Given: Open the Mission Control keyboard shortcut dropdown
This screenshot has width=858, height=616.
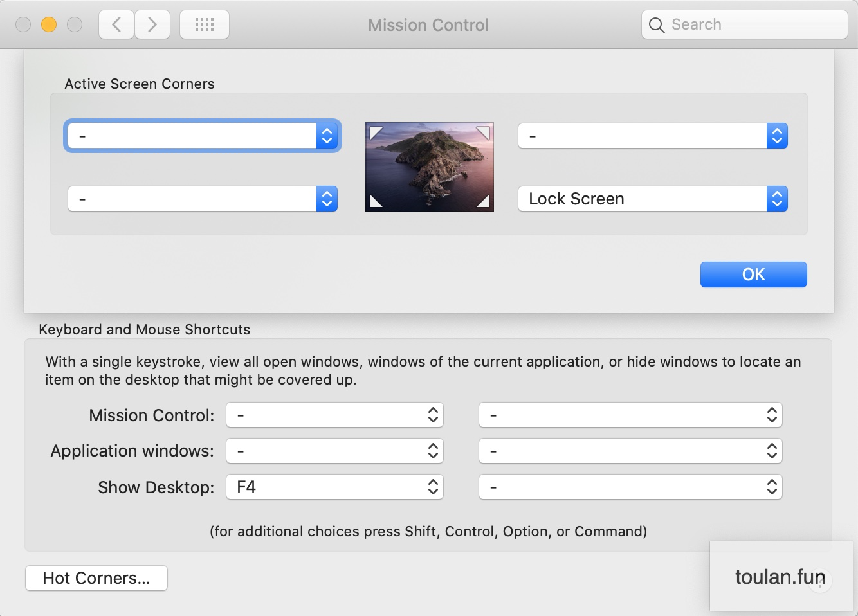Looking at the screenshot, I should pyautogui.click(x=334, y=415).
